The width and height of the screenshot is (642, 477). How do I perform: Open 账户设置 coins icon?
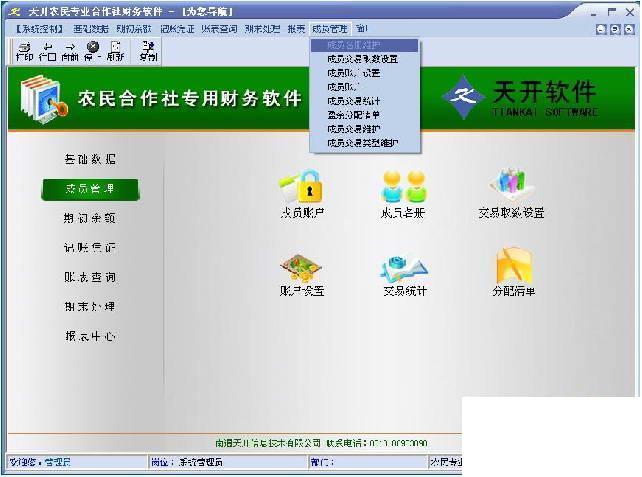click(302, 275)
